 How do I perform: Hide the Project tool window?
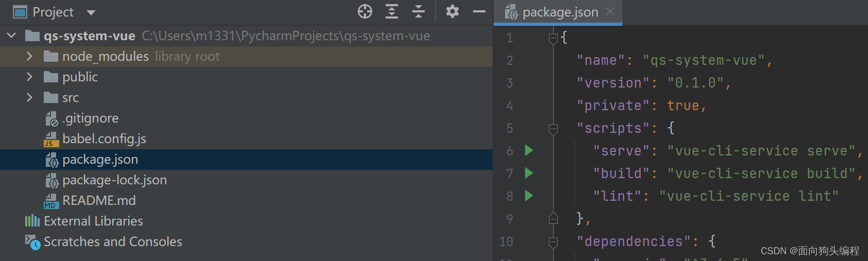tap(479, 11)
